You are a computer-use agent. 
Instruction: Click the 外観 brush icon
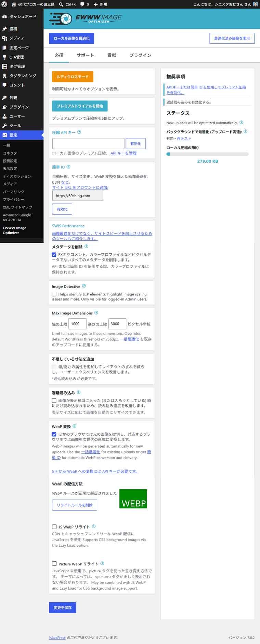pyautogui.click(x=4, y=98)
